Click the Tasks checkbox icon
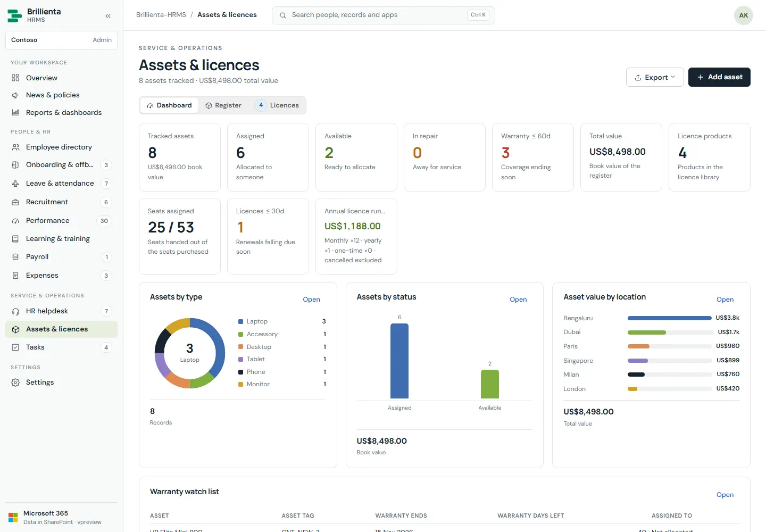 click(x=15, y=347)
